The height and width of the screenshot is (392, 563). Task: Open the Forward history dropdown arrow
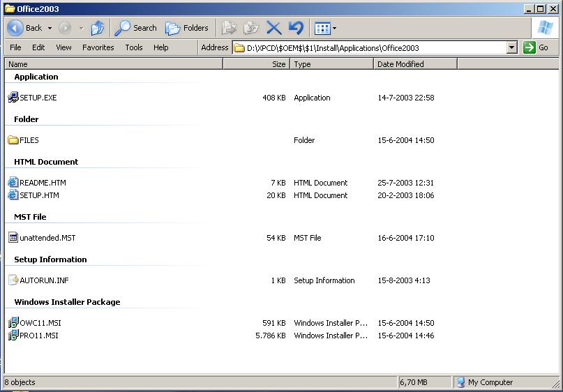point(81,28)
